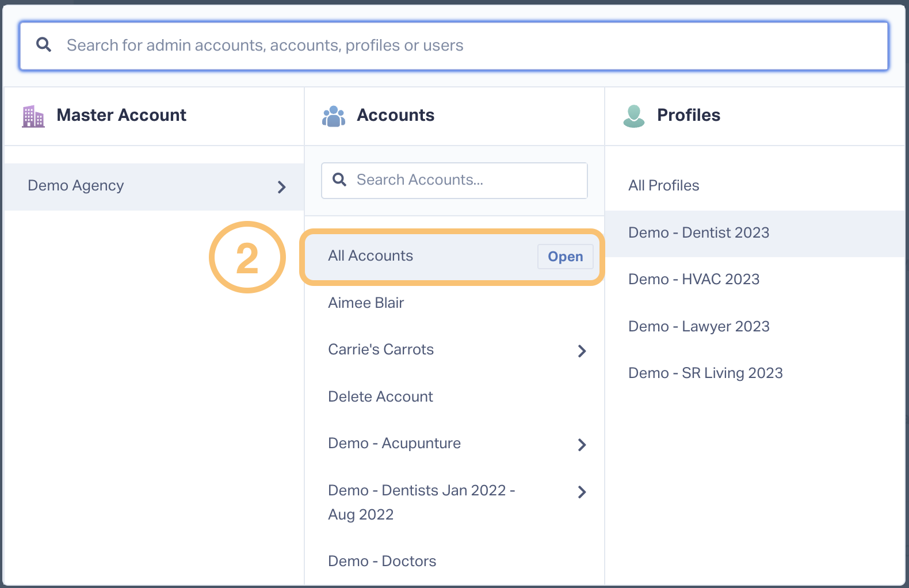Expand the Demo Agency chevron
Screen dimensions: 909x588
(x=281, y=187)
